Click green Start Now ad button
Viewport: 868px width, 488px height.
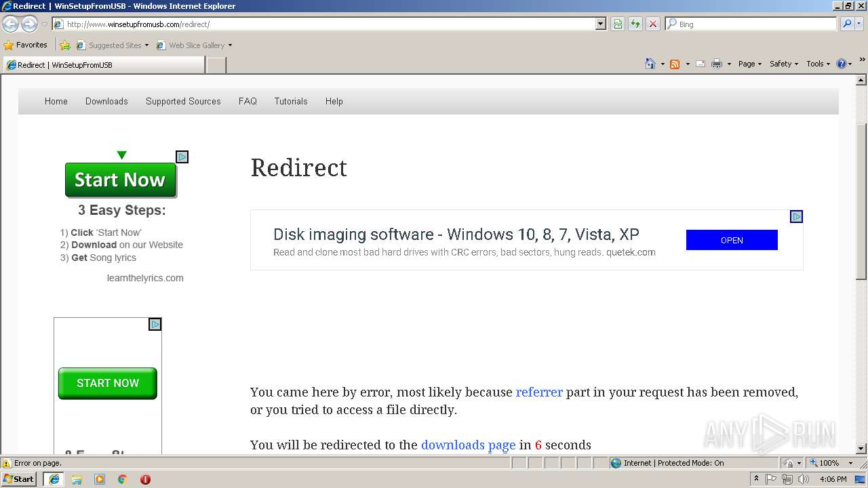click(121, 180)
